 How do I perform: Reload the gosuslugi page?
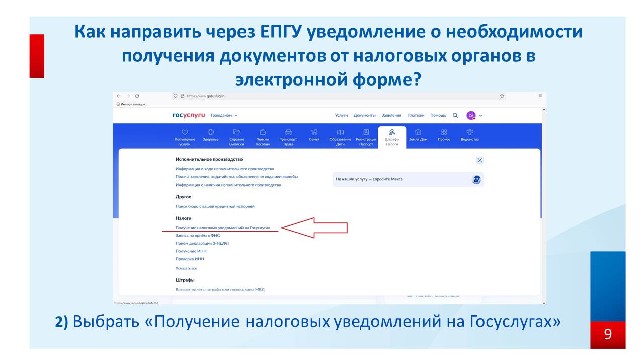(x=137, y=96)
